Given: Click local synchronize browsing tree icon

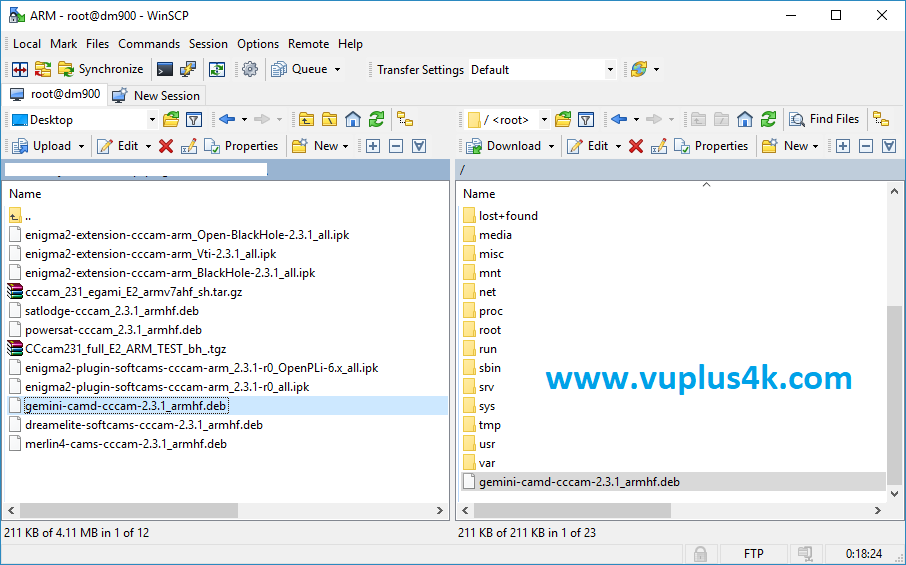Looking at the screenshot, I should tap(405, 120).
